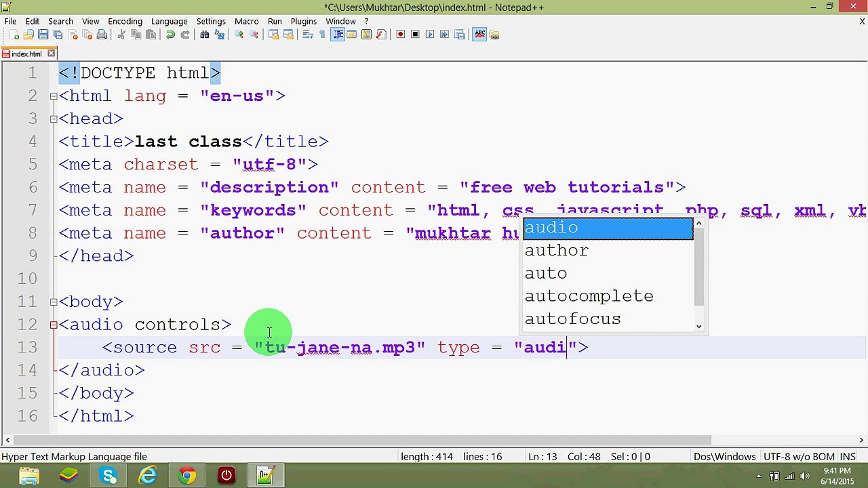Open Find using the binoculars icon

[x=205, y=35]
